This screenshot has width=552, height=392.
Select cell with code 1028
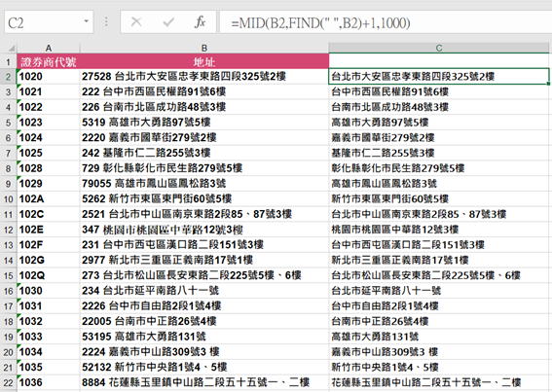pos(49,168)
